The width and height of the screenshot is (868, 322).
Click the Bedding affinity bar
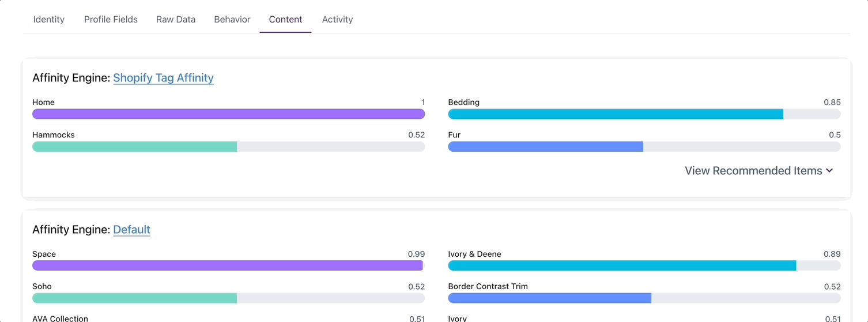[644, 114]
